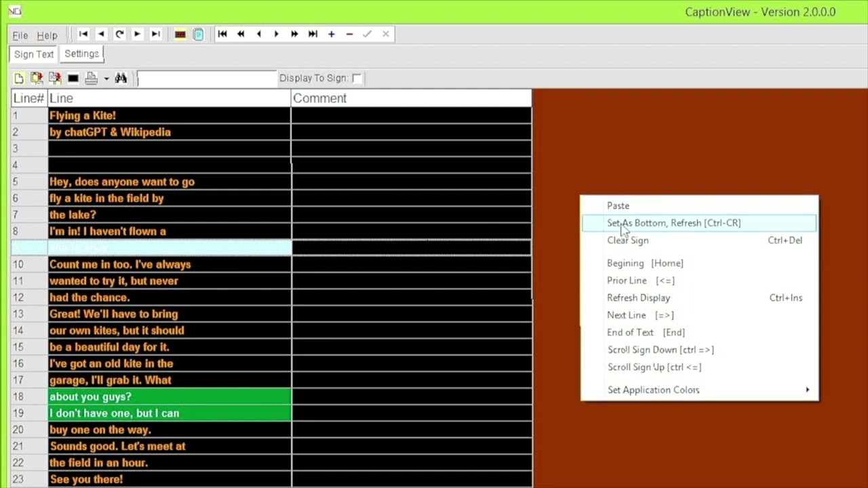Click the Comment cell of line 13
This screenshot has width=868, height=488.
point(411,314)
